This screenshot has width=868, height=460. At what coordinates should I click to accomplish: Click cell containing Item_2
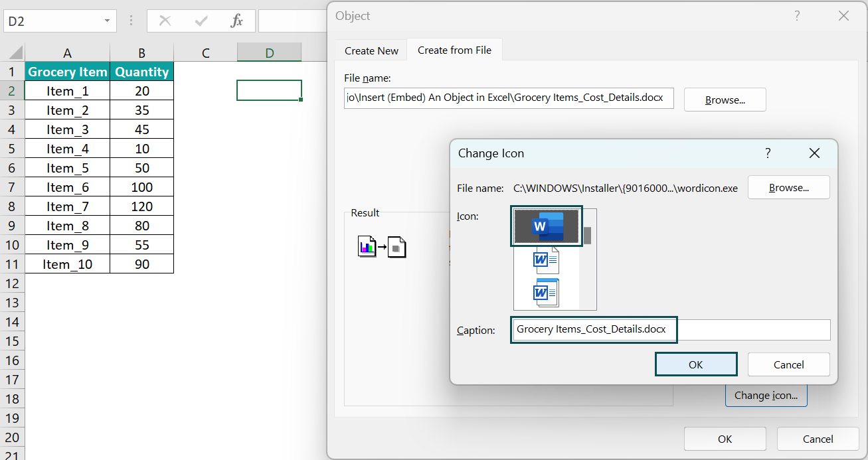[x=67, y=110]
